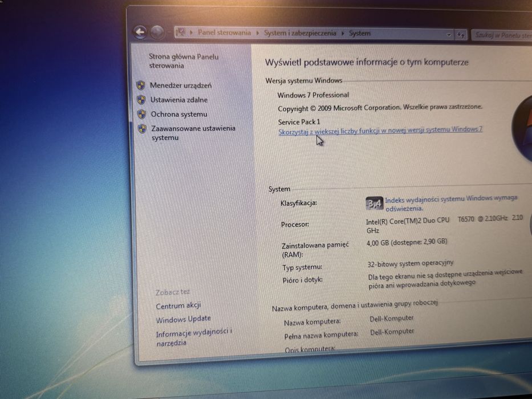Click the Szukaj w Panelu sterowania search field
Image resolution: width=532 pixels, height=399 pixels.
(x=501, y=35)
